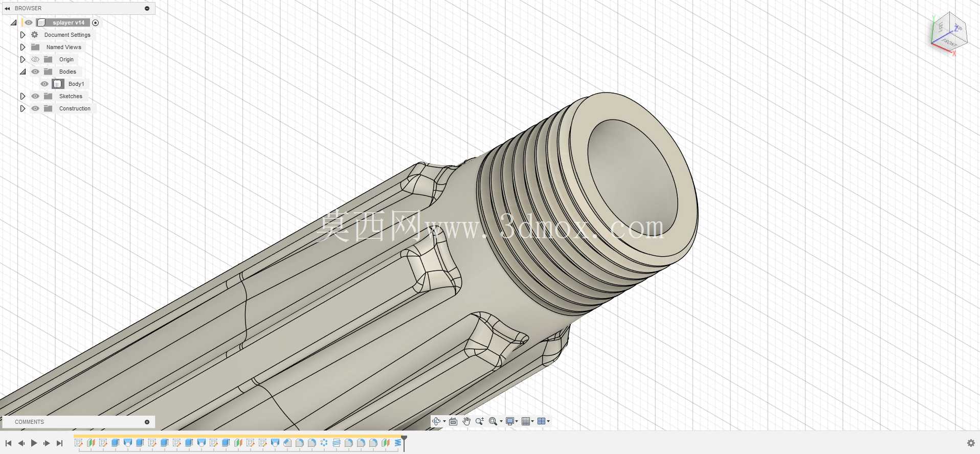Open the Viewports dropdown arrow
This screenshot has width=980, height=454.
coord(548,421)
